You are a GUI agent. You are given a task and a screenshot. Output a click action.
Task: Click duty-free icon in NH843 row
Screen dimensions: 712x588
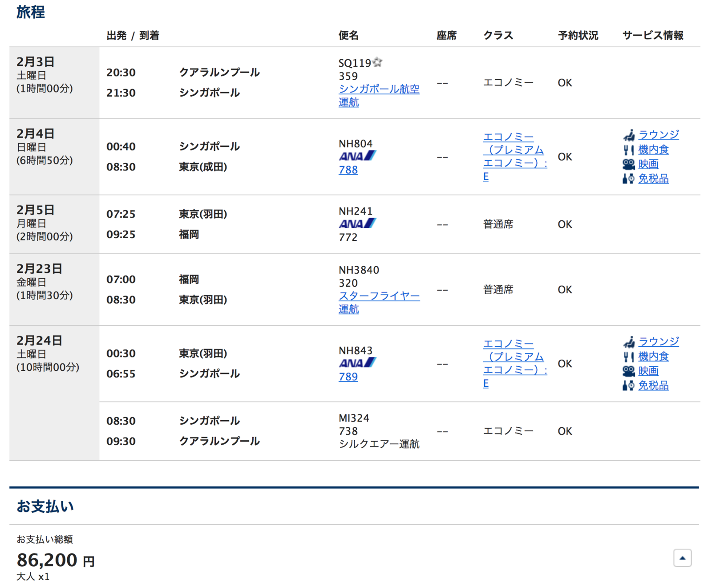click(628, 386)
